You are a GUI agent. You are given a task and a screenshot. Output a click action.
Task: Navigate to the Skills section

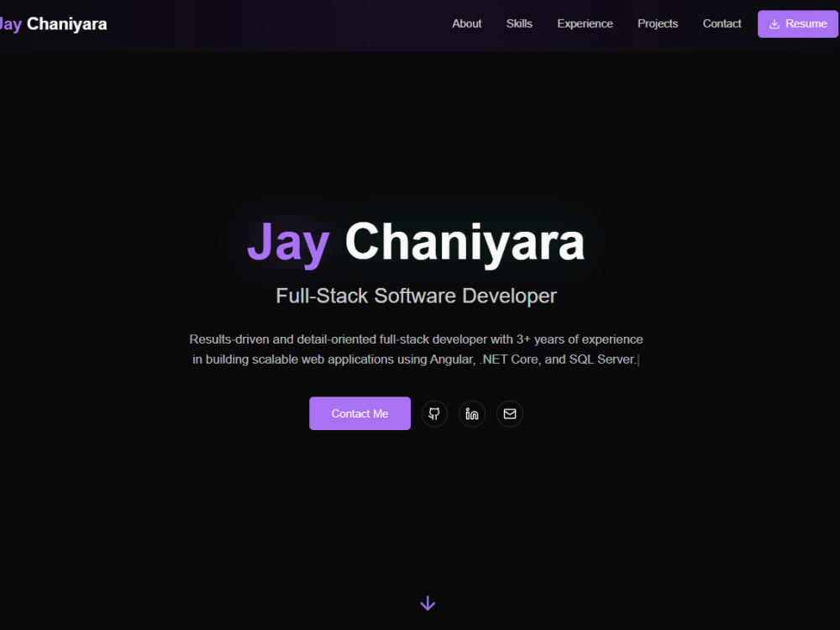519,24
